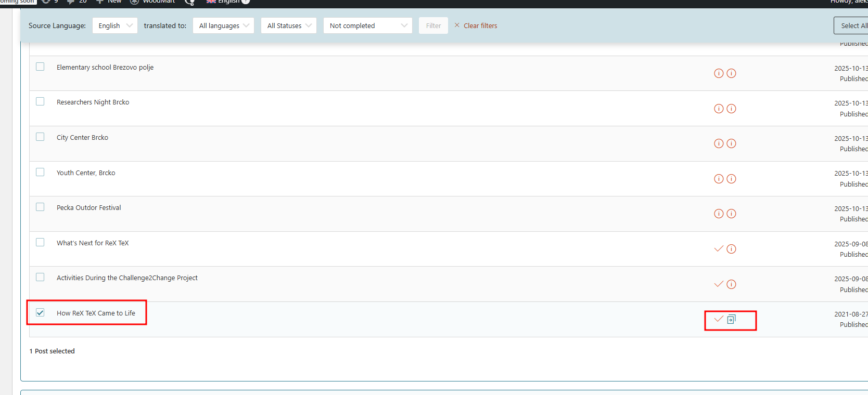The image size is (868, 395).
Task: Open the All Statuses dropdown
Action: coord(289,25)
